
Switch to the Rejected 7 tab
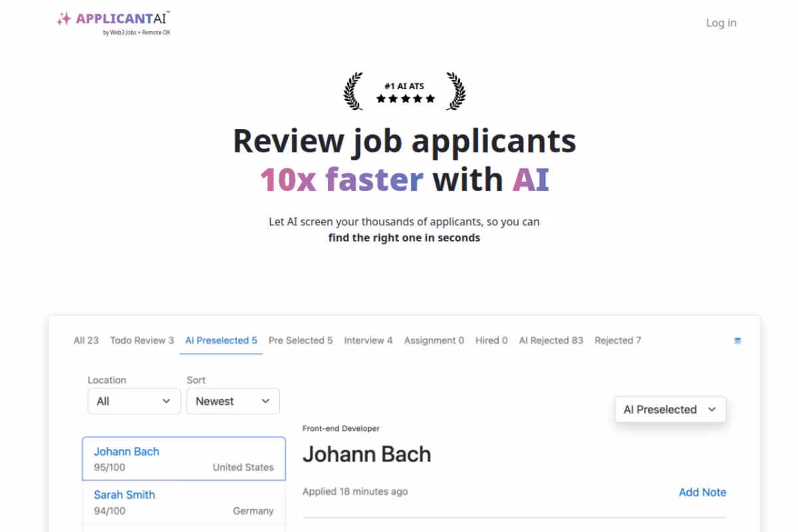618,340
